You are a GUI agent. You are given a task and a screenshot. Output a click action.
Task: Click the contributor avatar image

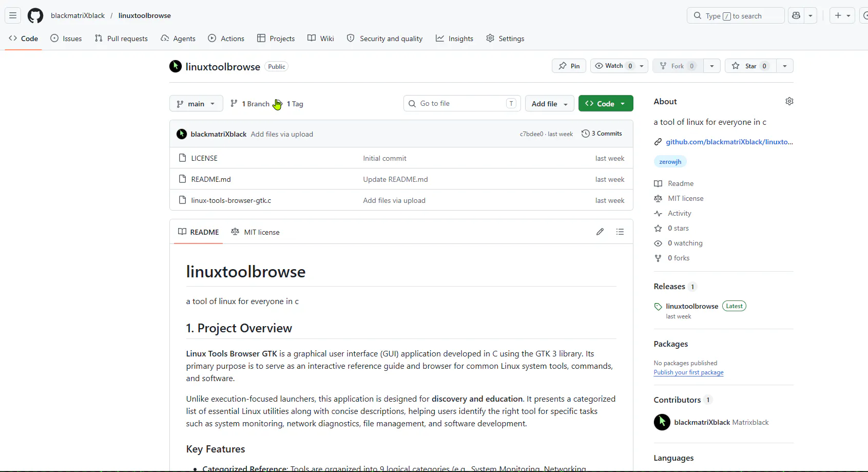click(662, 422)
